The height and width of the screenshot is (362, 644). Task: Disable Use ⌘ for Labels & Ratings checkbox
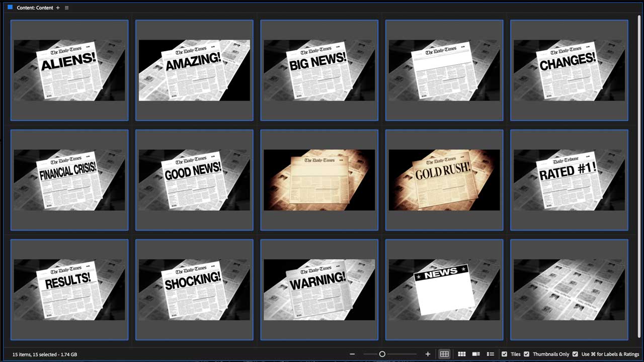coord(575,354)
